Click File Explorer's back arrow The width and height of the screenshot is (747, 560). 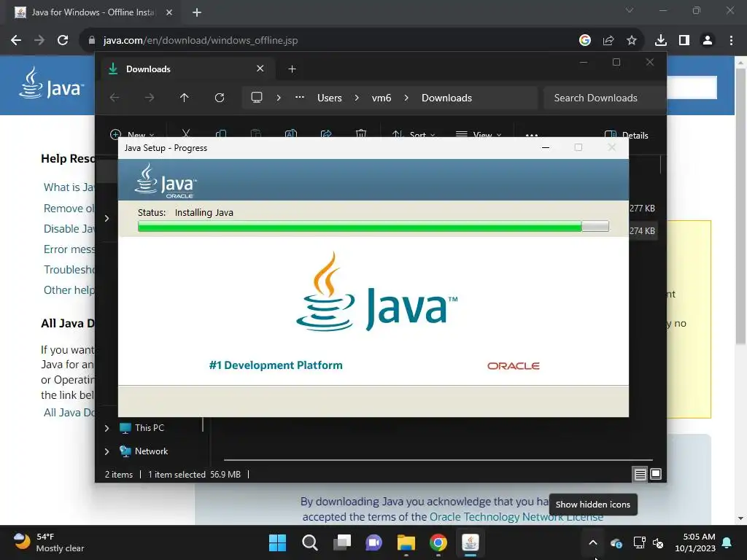click(x=115, y=98)
